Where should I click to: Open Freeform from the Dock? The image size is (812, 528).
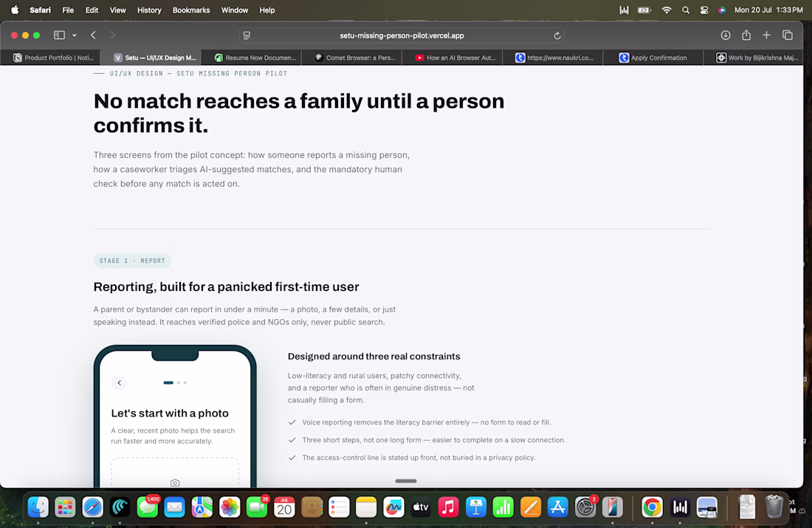point(393,507)
